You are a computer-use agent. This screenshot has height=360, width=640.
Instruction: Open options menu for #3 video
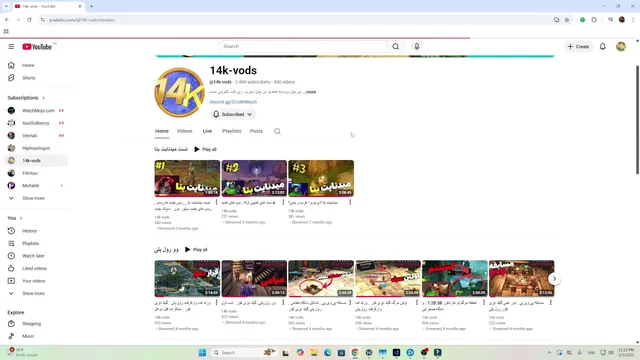pos(350,202)
